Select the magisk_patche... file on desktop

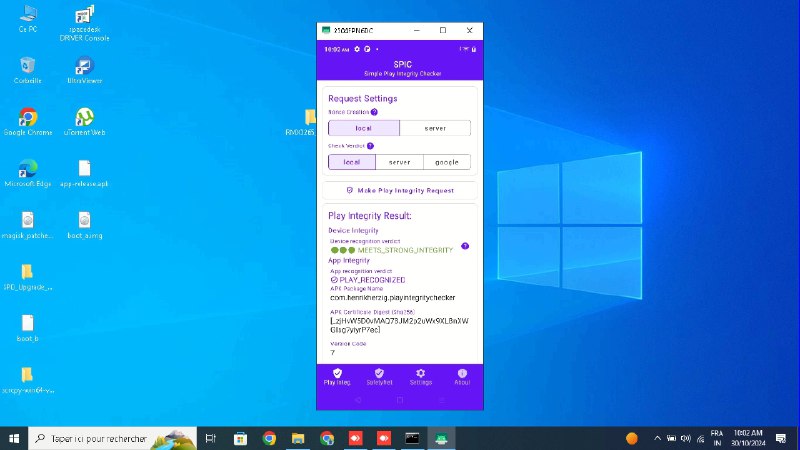click(28, 225)
